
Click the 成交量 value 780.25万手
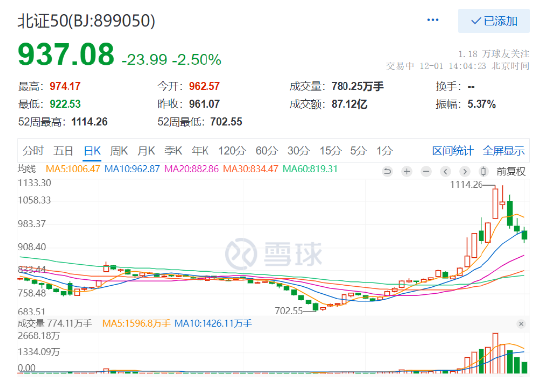357,86
